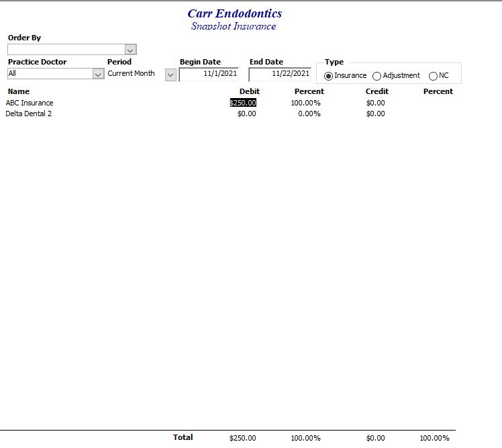Click the highlighted $250.00 debit for ABC Insurance
This screenshot has height=448, width=502.
[243, 103]
